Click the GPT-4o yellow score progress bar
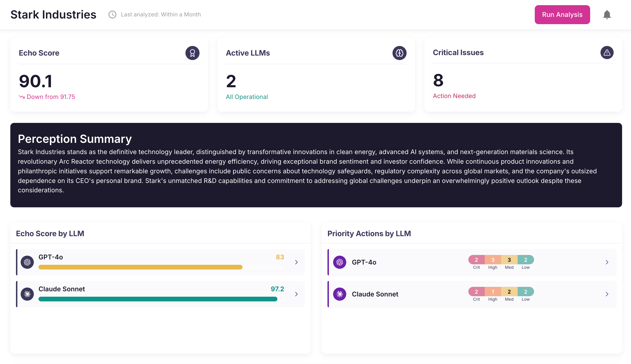This screenshot has width=631, height=364. click(140, 267)
